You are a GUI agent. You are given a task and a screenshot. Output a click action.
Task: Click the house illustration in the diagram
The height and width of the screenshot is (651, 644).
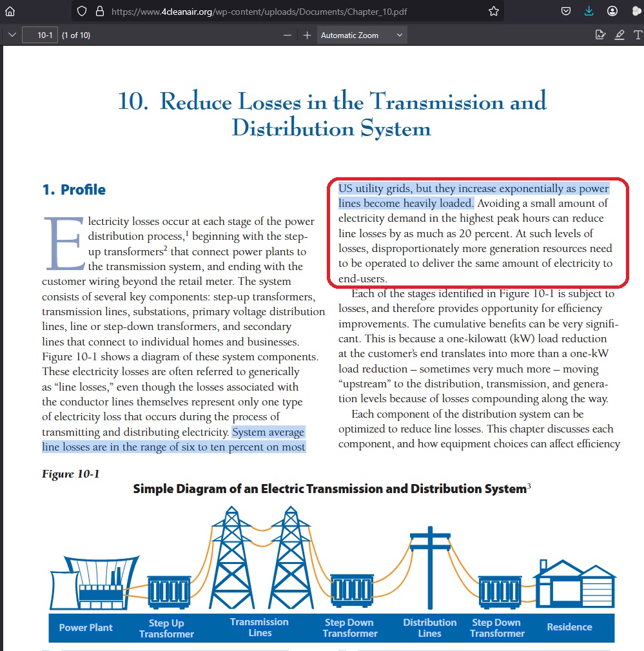574,584
